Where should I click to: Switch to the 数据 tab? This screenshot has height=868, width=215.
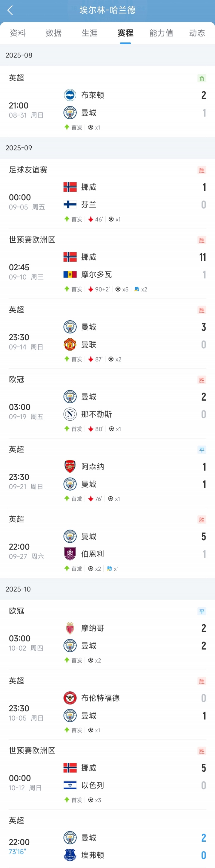(54, 33)
